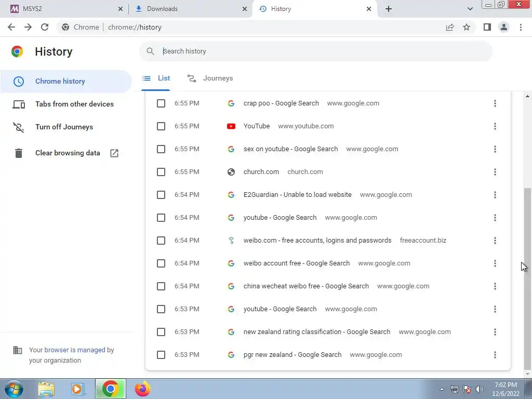The height and width of the screenshot is (399, 532).
Task: Bookmark this tab with the star icon
Action: 467,27
